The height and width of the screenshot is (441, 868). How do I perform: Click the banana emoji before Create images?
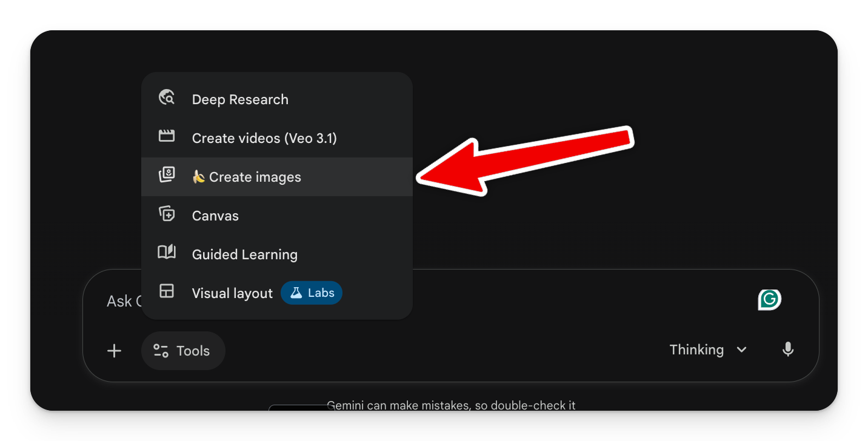pos(198,177)
